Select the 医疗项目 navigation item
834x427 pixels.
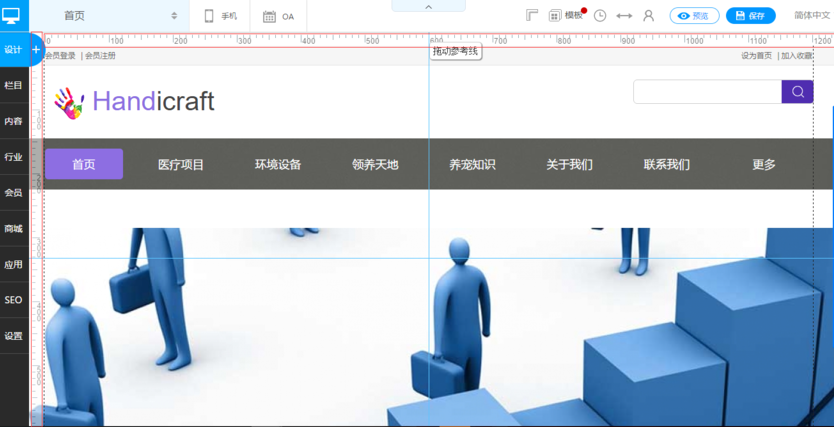click(x=181, y=165)
